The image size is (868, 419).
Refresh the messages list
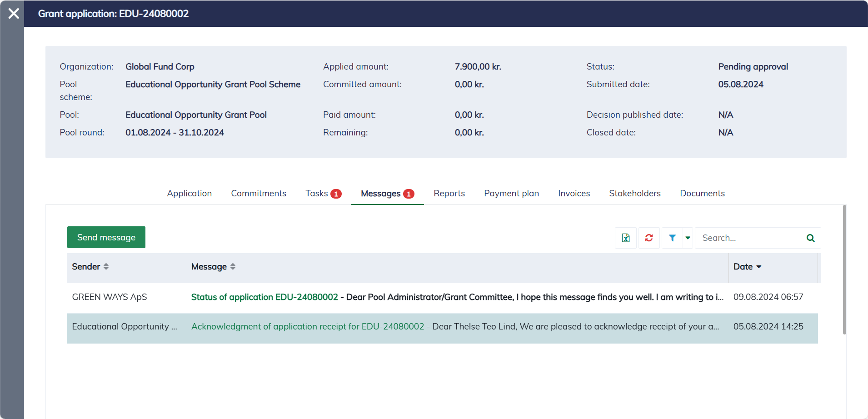649,238
